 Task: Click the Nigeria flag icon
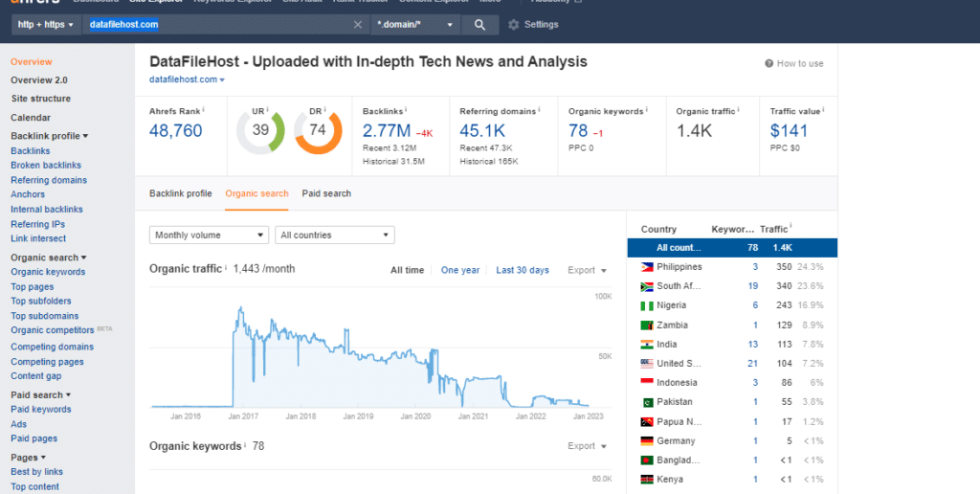tap(647, 305)
